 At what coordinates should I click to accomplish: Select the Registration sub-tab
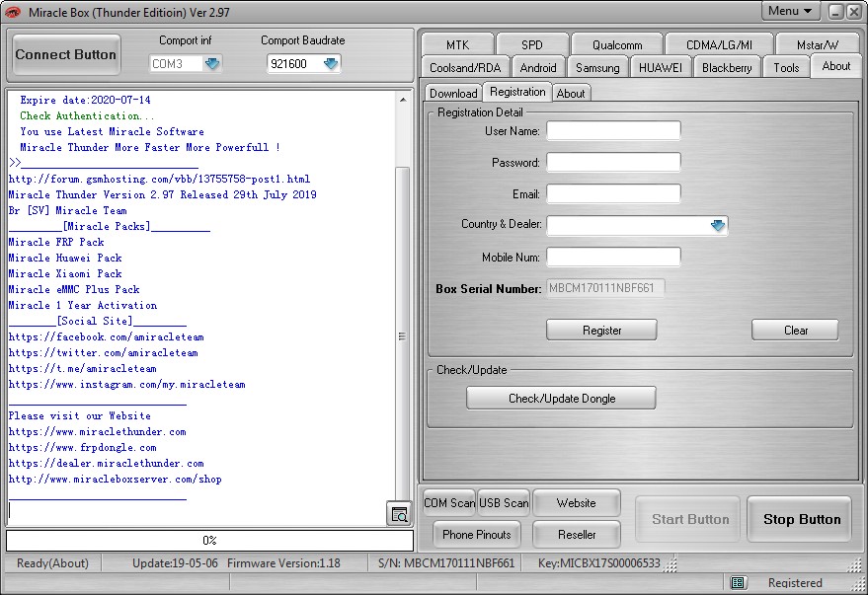click(x=517, y=91)
